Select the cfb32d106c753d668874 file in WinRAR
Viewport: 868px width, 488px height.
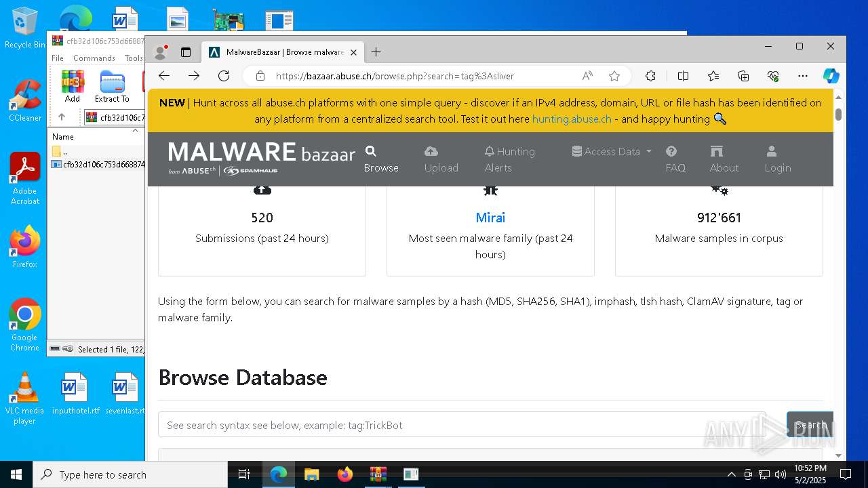[97, 164]
